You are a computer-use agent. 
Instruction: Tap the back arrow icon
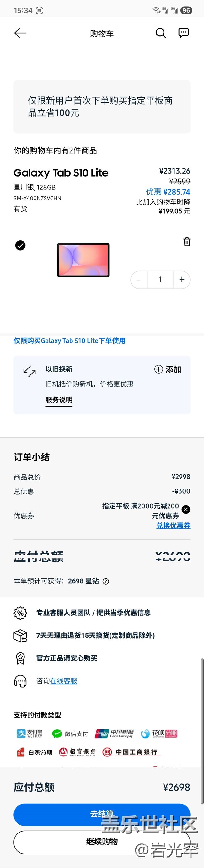coord(20,33)
